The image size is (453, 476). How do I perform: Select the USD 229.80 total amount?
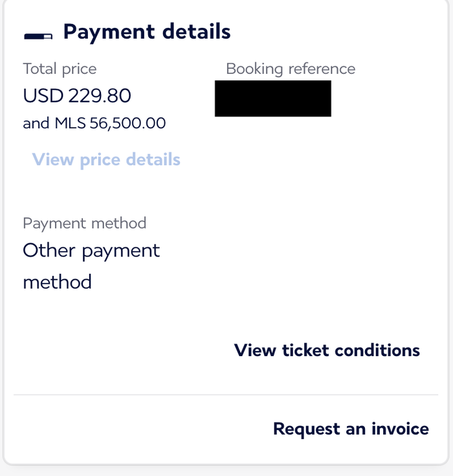click(77, 96)
